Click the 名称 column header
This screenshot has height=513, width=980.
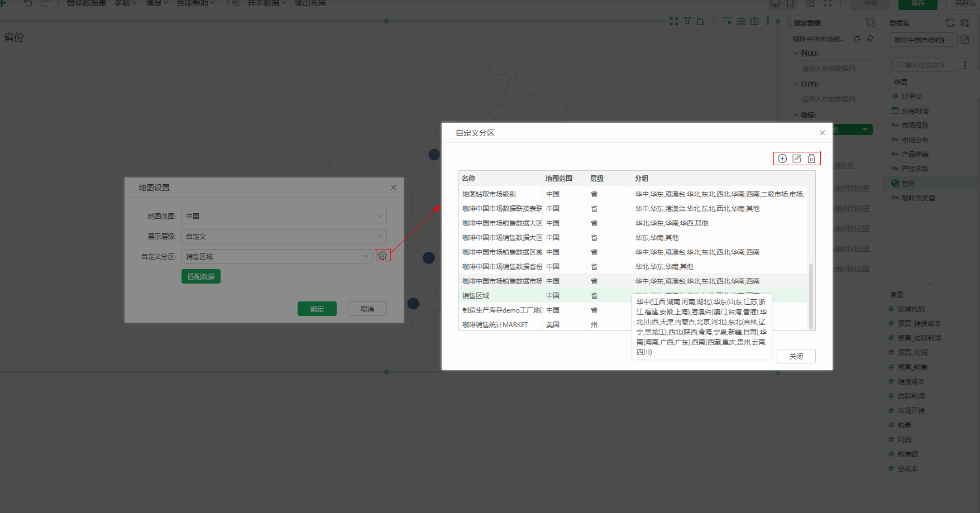pos(469,179)
